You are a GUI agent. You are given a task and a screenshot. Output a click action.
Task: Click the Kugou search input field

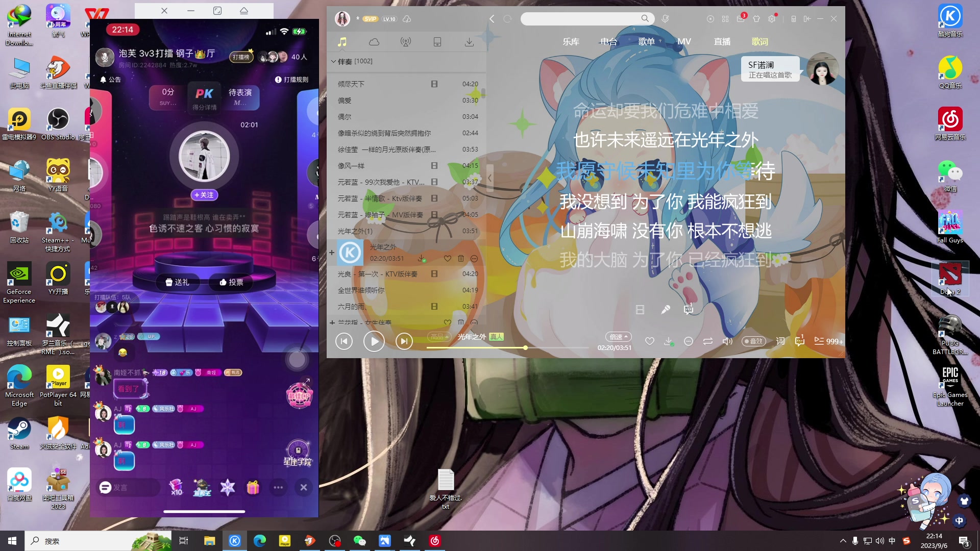pyautogui.click(x=581, y=19)
